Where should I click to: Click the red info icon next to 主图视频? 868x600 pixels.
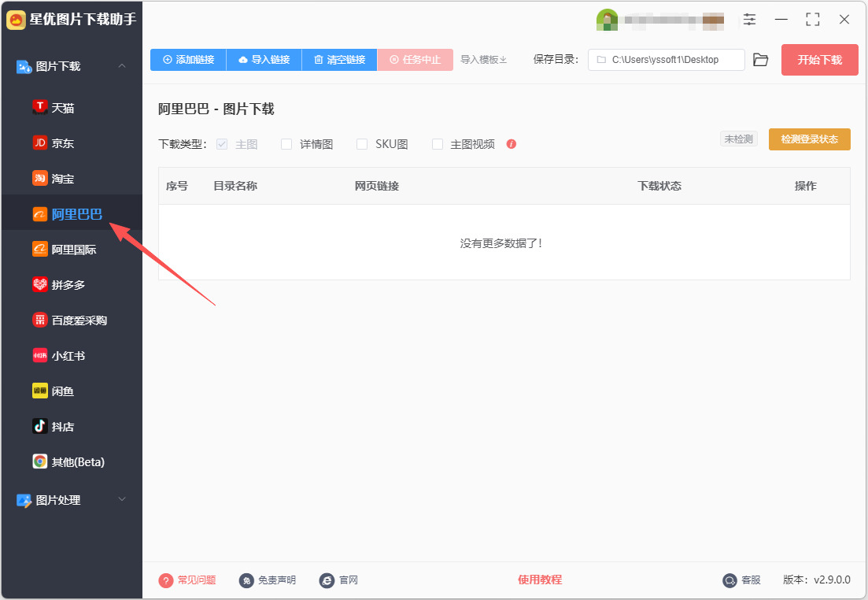512,144
